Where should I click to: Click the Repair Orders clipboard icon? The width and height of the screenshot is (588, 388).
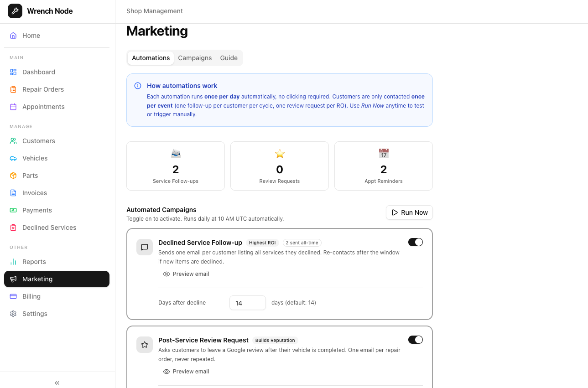pyautogui.click(x=13, y=89)
